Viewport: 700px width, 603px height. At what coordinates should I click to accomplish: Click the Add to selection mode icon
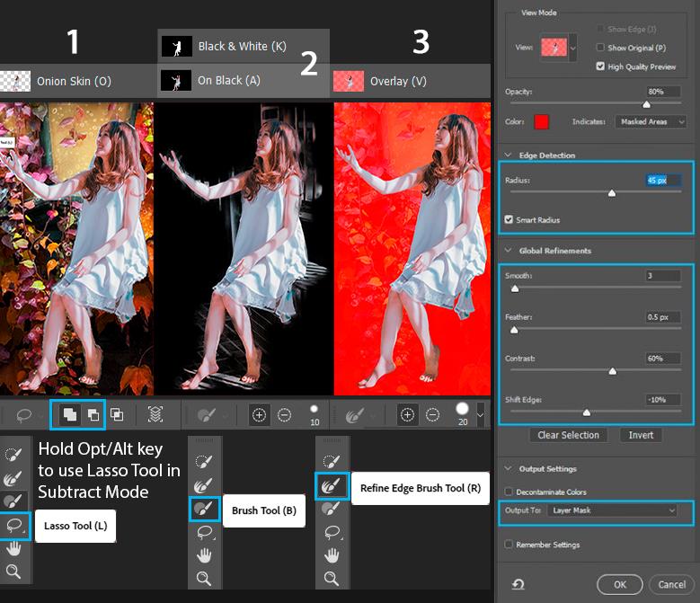click(68, 414)
